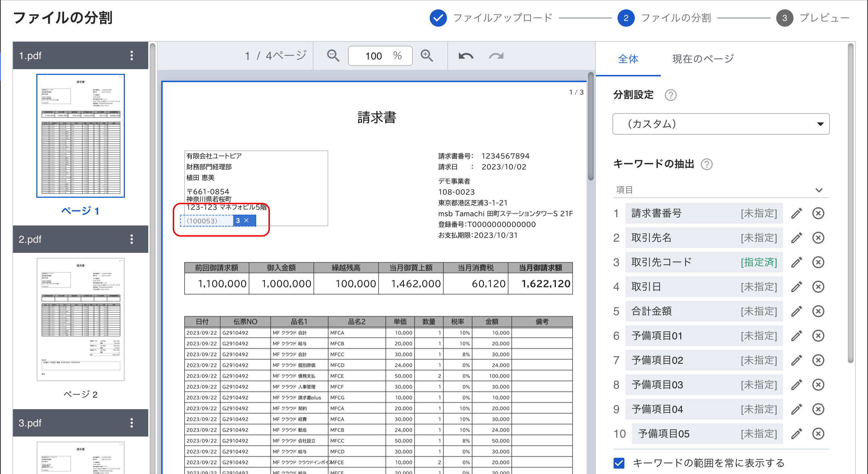Select the ページ 2 thumbnail
868x474 pixels.
tap(81, 319)
